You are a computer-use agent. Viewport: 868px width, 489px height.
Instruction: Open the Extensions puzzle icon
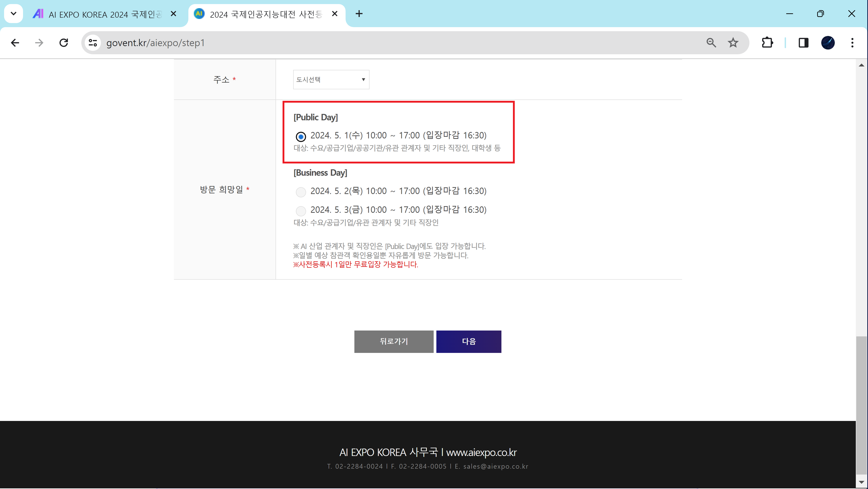[x=767, y=43]
